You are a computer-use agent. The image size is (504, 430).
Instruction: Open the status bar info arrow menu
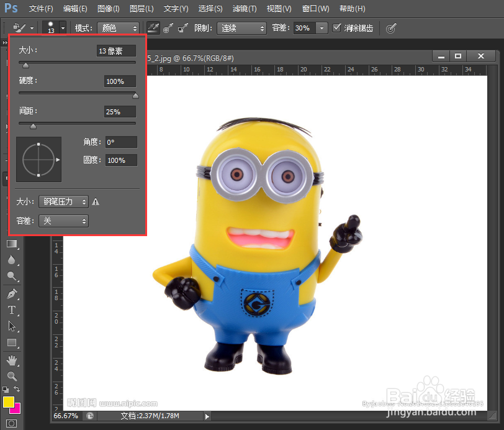point(207,416)
